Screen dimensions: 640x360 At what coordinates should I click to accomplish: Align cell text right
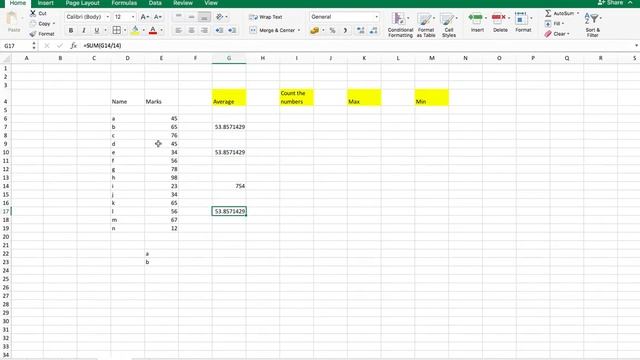[204, 30]
